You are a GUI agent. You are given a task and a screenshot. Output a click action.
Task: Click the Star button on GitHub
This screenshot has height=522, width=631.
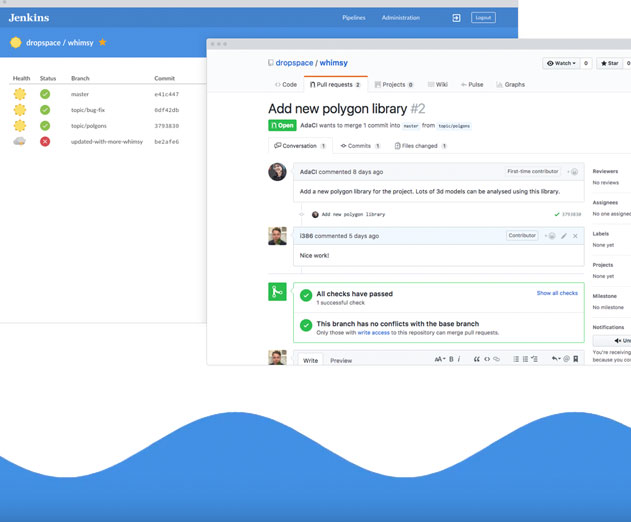609,63
